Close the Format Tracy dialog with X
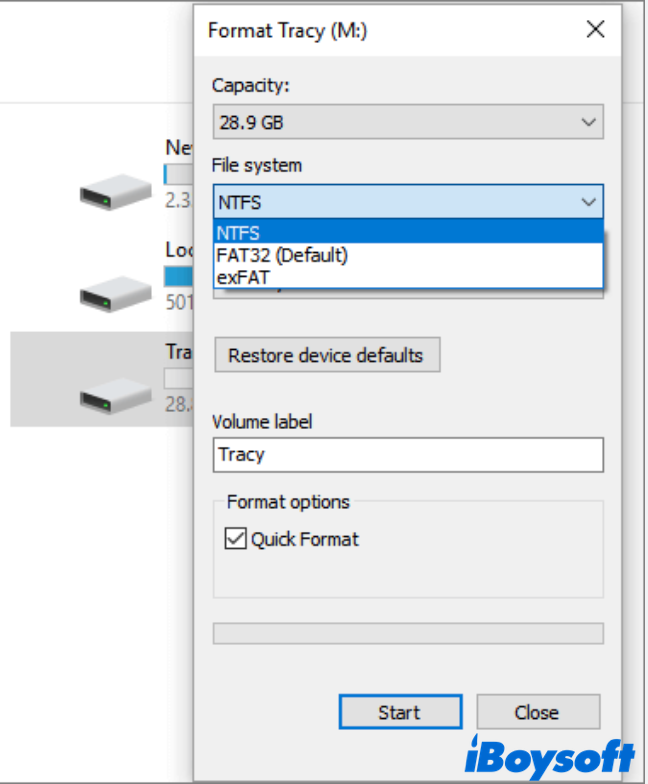 coord(595,29)
